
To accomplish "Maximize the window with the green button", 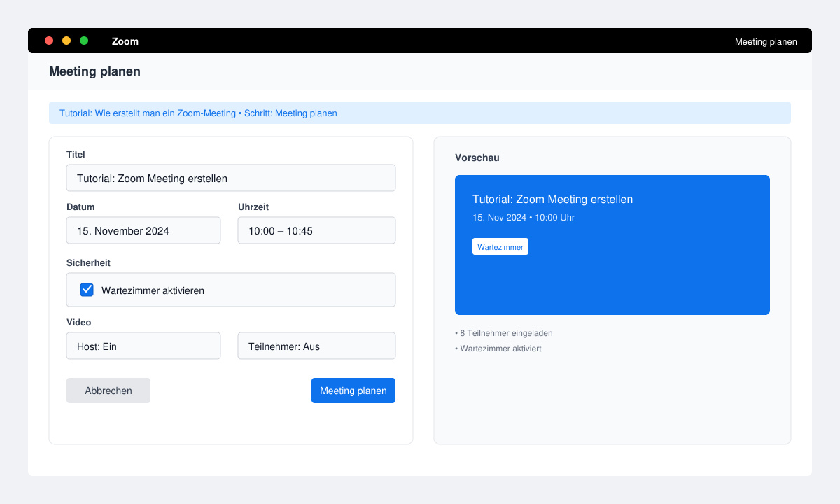I will click(x=84, y=41).
